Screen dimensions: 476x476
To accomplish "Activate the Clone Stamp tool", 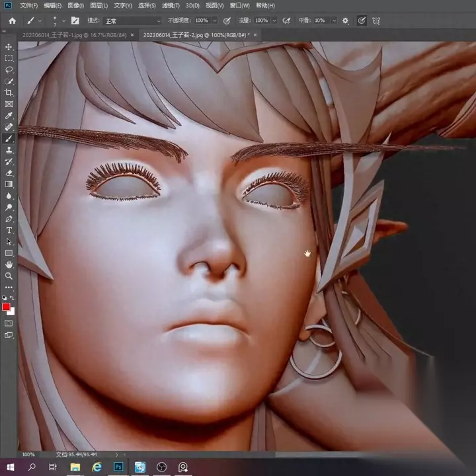I will point(9,150).
